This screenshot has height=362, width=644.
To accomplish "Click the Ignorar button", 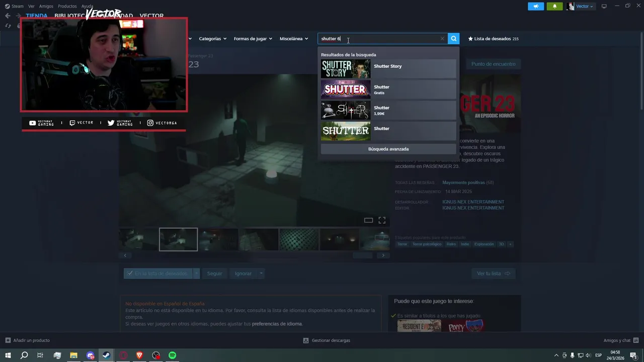I will [x=243, y=274].
